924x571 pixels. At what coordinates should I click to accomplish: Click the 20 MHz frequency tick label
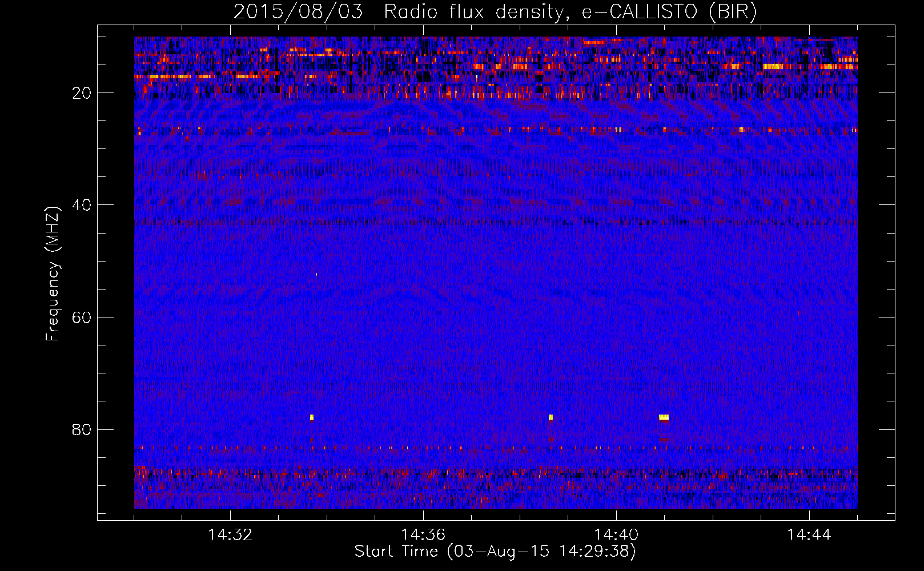click(82, 93)
